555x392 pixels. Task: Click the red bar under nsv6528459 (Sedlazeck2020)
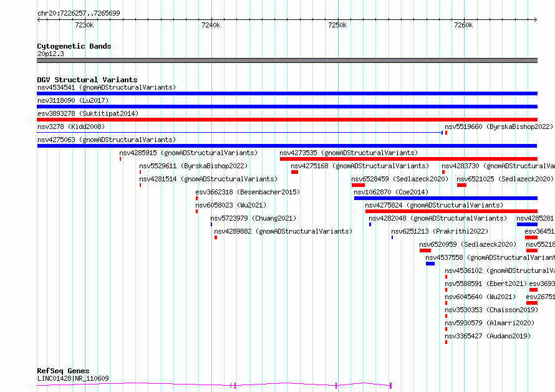[358, 185]
